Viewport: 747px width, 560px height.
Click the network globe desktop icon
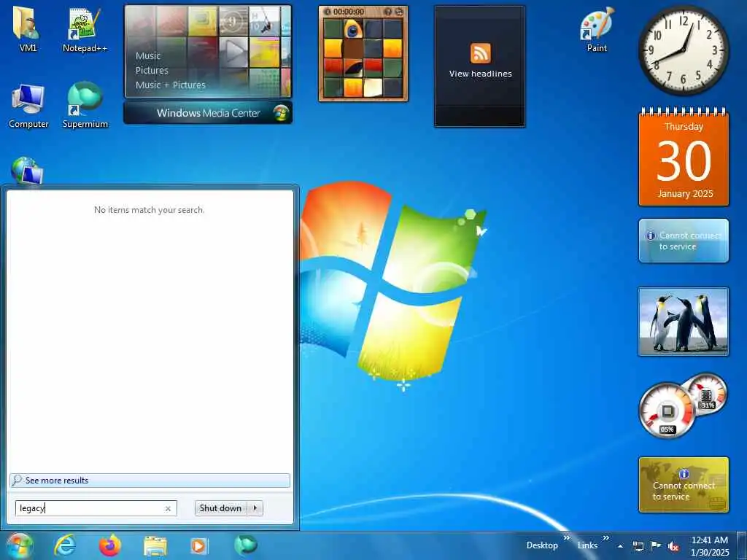[x=26, y=171]
